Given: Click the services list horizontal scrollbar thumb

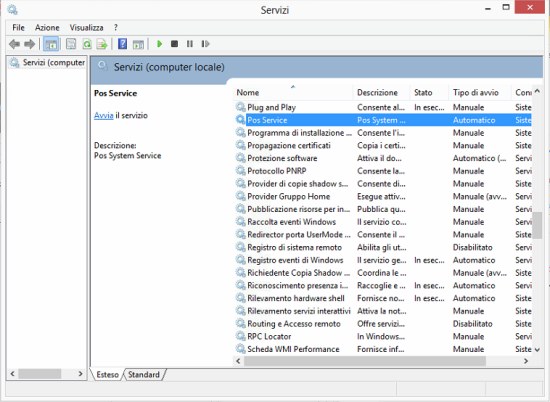Looking at the screenshot, I should tap(365, 361).
